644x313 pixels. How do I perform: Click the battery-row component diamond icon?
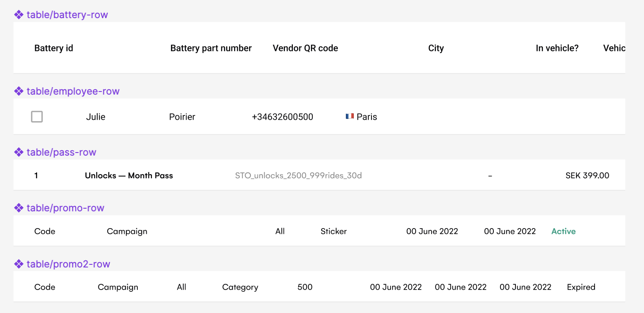pos(19,15)
